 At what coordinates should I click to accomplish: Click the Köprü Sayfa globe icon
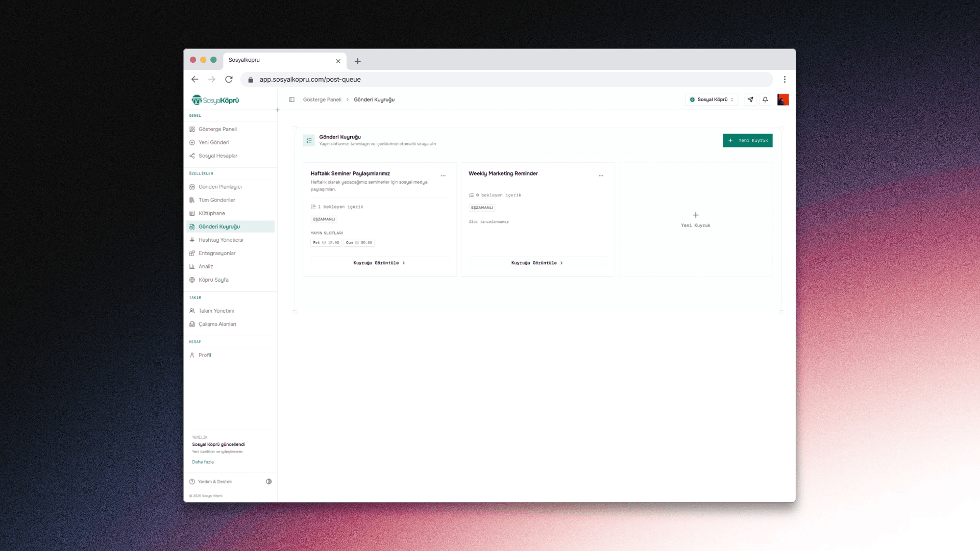(192, 280)
